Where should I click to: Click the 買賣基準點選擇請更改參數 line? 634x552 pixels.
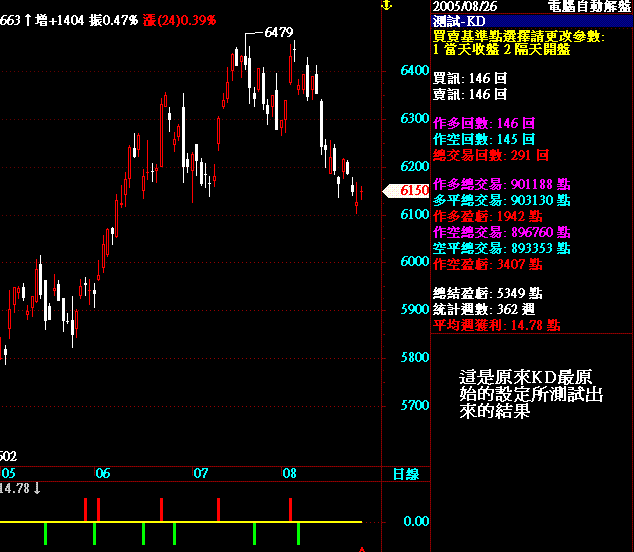(x=519, y=36)
